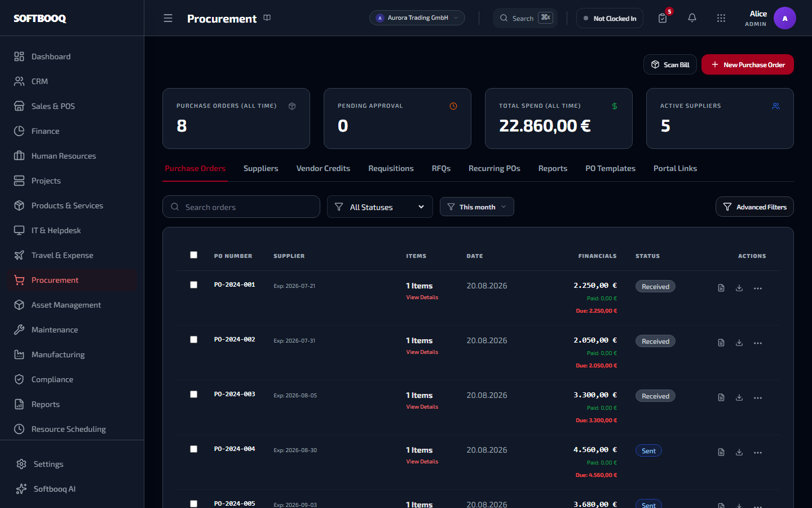The image size is (812, 508).
Task: Open document icon for PO-2024-002
Action: click(x=721, y=343)
